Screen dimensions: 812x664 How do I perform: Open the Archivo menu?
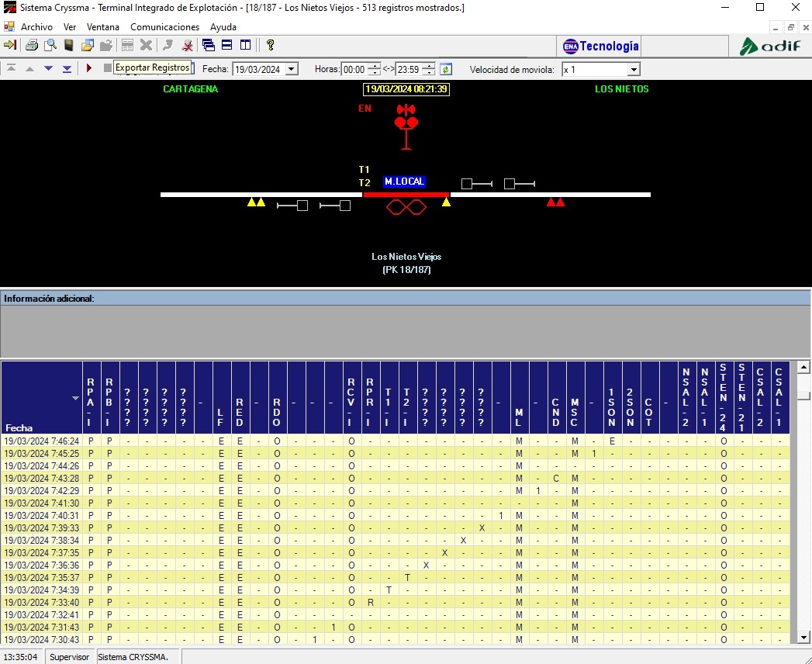36,26
